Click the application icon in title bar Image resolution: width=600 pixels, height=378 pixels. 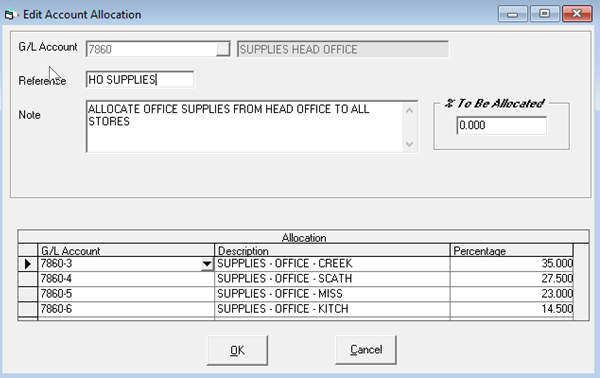[10, 15]
